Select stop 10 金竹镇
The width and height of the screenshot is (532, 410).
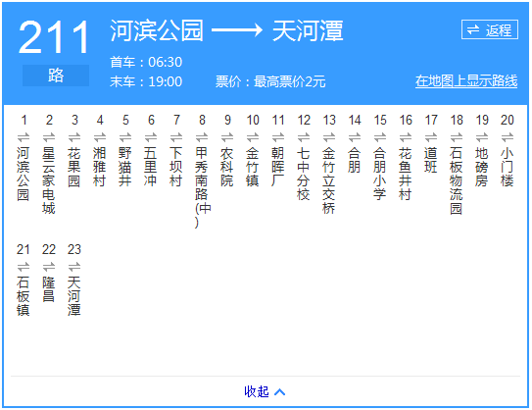tap(253, 167)
